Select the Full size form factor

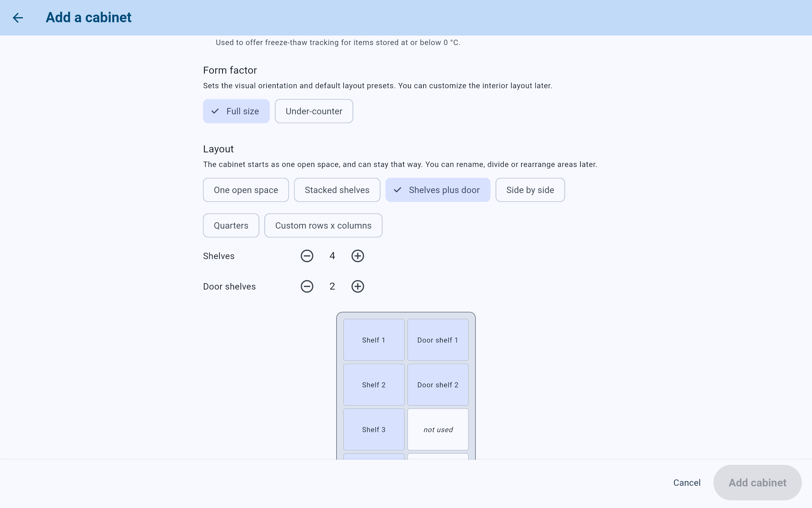[236, 111]
